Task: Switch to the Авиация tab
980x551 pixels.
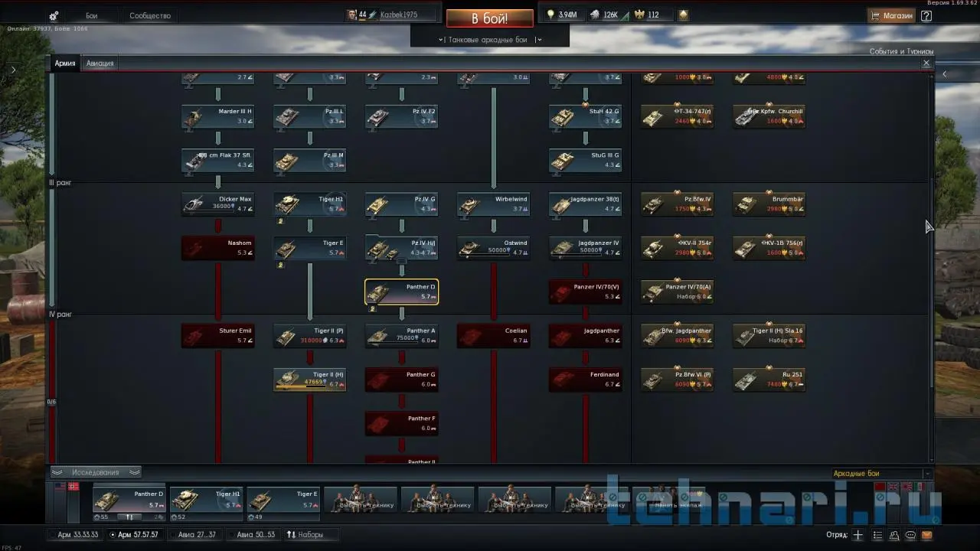Action: (100, 64)
